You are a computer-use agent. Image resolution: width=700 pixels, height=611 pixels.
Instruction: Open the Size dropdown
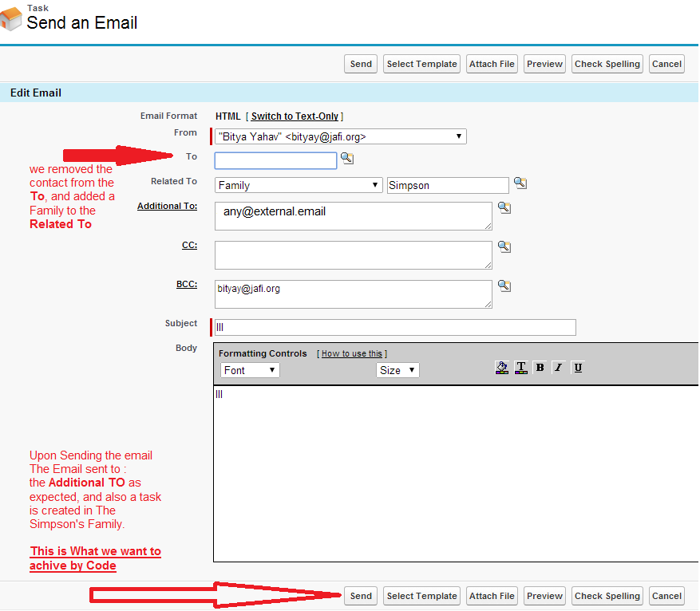397,370
